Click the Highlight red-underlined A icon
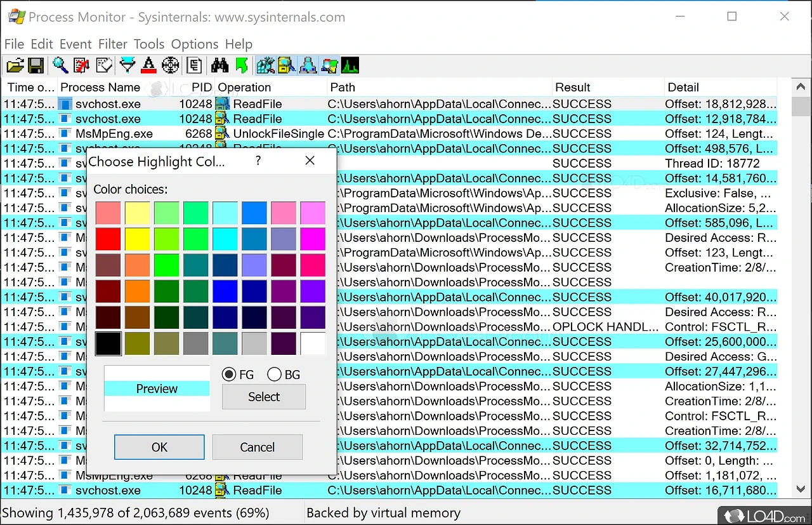This screenshot has width=812, height=525. click(148, 65)
